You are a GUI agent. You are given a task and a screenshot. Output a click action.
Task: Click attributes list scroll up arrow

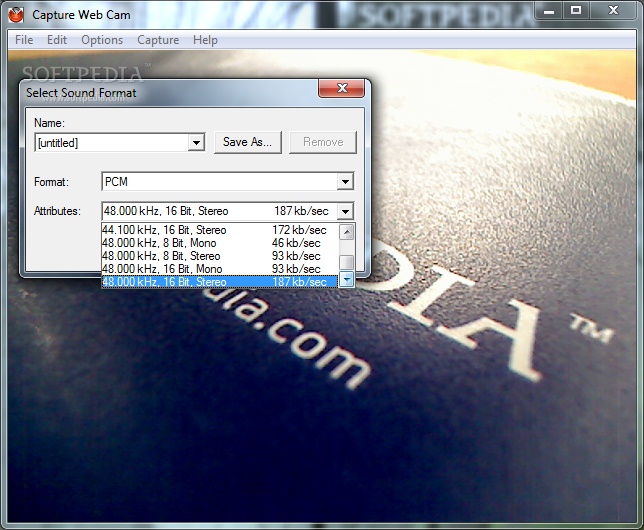click(347, 232)
